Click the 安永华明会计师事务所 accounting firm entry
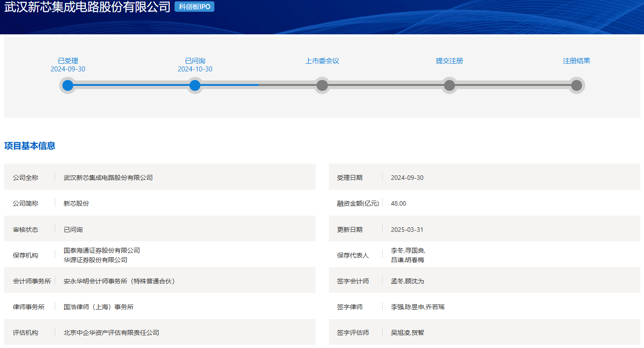Screen dimensions: 644x348 (119, 281)
